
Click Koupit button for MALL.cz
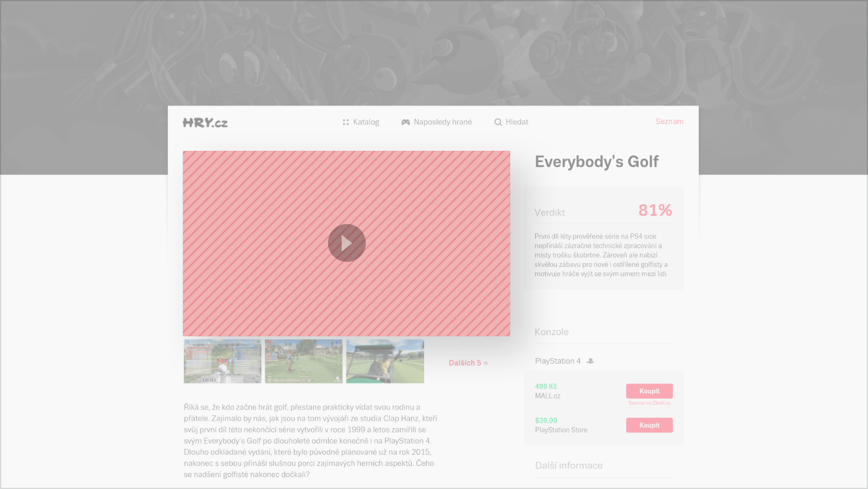pos(649,391)
